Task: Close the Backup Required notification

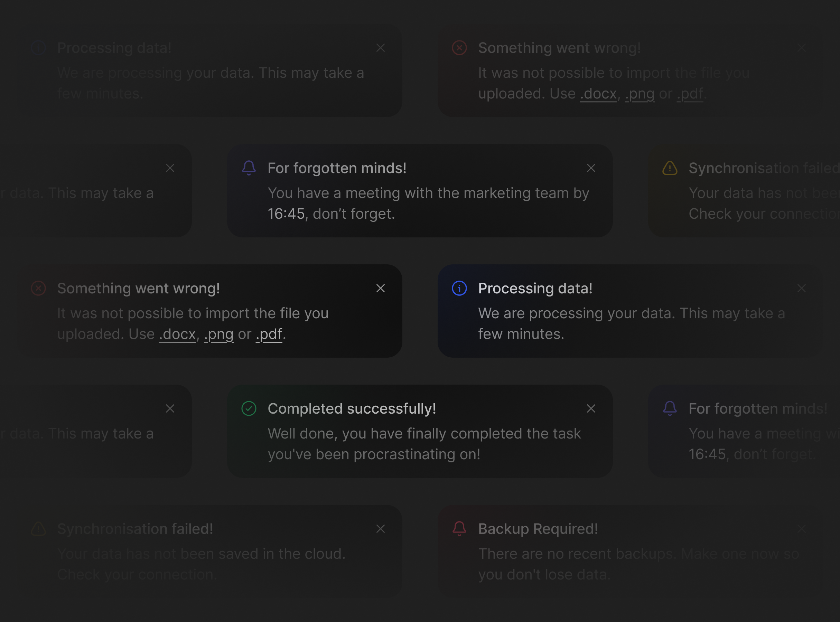Action: (802, 529)
